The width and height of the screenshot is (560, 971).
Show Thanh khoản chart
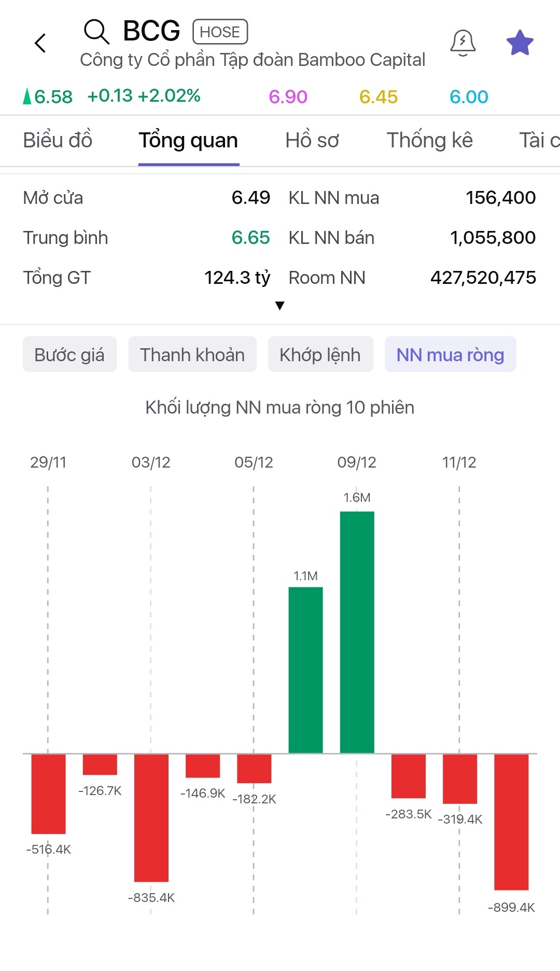click(x=192, y=355)
